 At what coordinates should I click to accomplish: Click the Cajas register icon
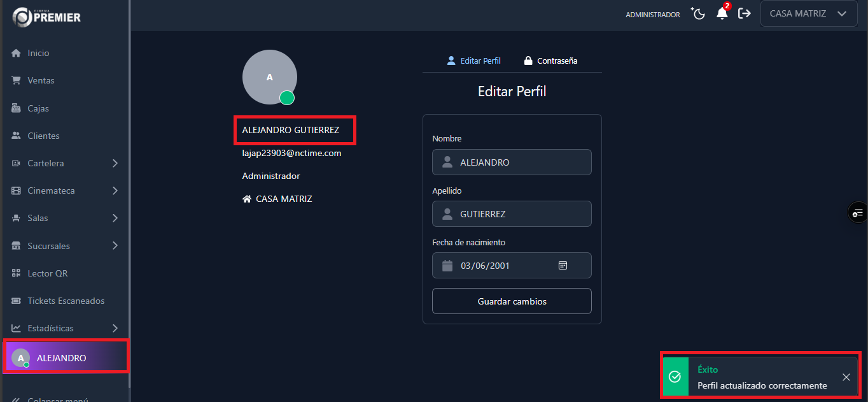point(17,108)
